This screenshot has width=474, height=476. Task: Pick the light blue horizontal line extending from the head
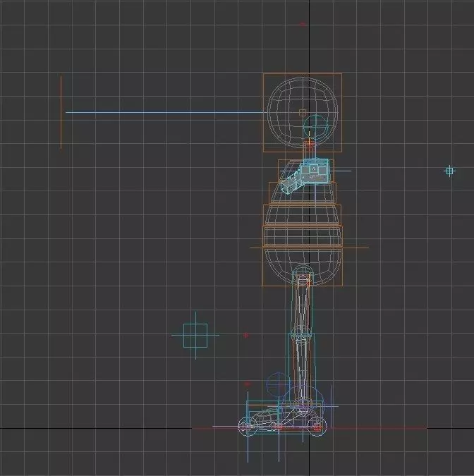click(164, 112)
